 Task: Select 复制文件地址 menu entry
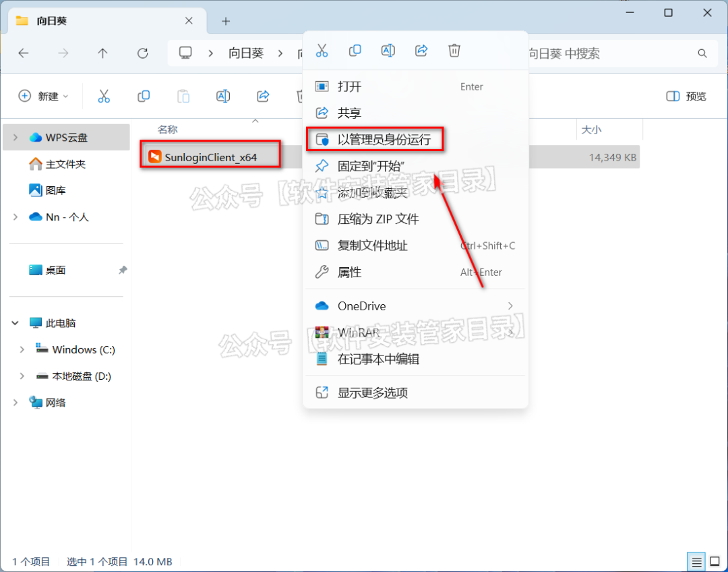coord(415,246)
